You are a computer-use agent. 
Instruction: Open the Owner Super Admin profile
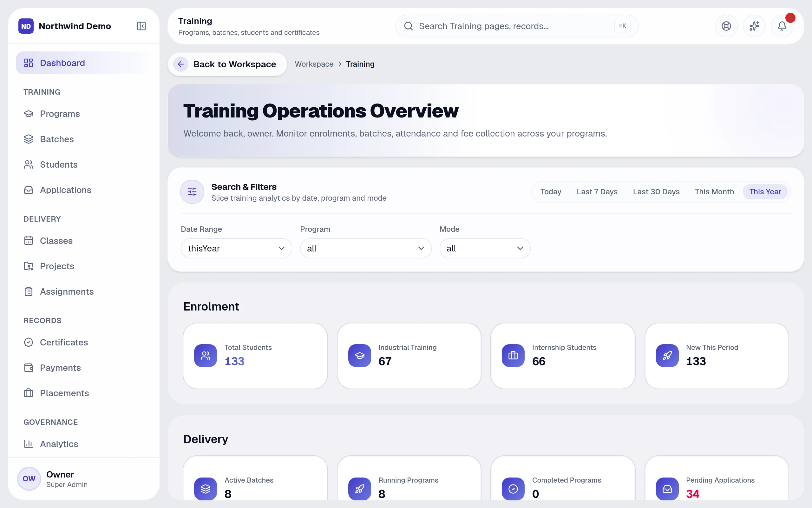[83, 479]
